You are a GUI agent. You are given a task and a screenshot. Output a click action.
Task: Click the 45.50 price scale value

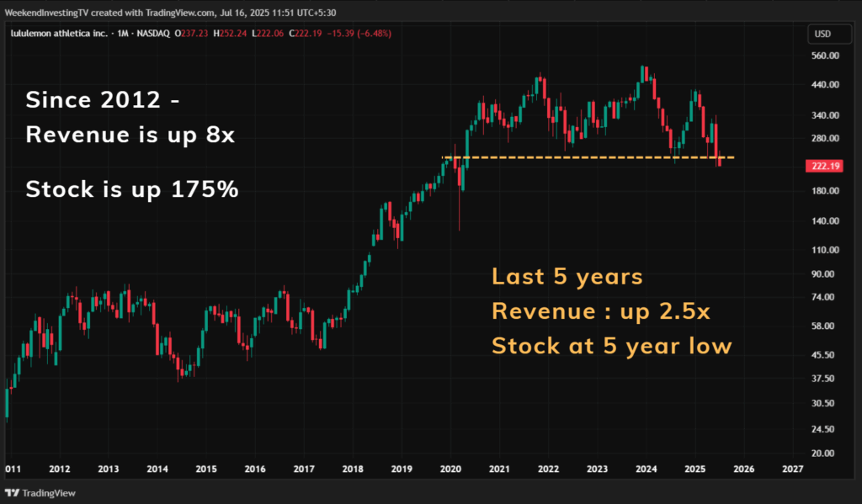[x=823, y=355]
